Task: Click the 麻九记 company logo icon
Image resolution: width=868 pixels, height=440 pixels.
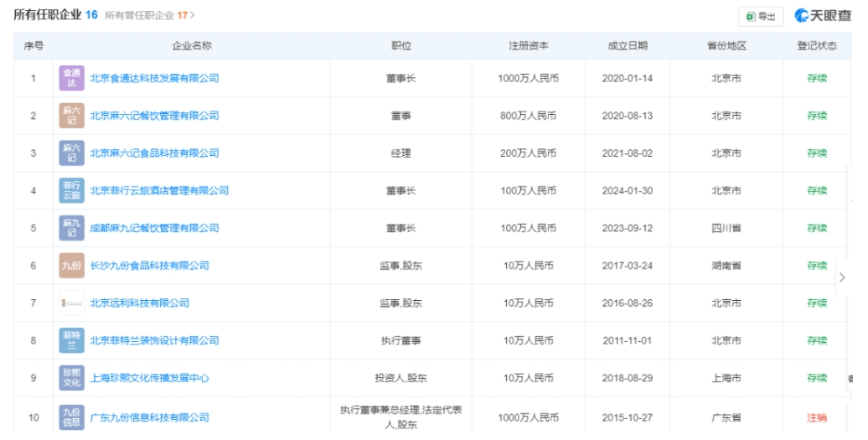Action: click(71, 228)
